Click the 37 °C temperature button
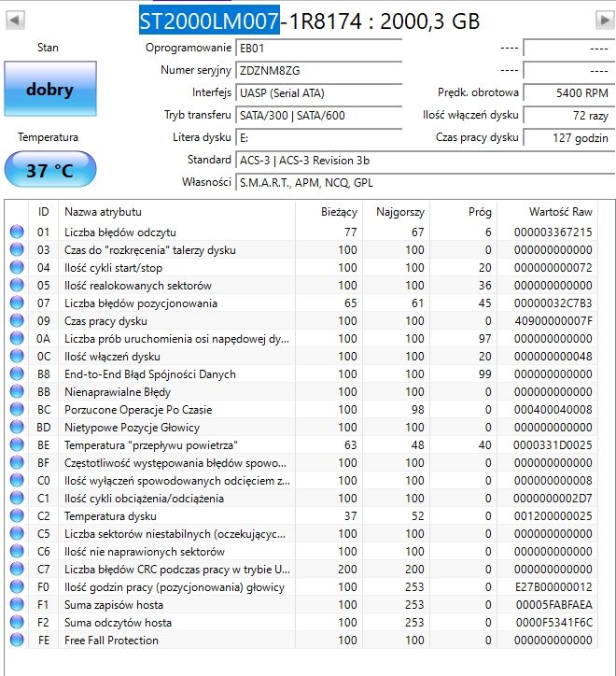This screenshot has height=676, width=616. point(50,169)
